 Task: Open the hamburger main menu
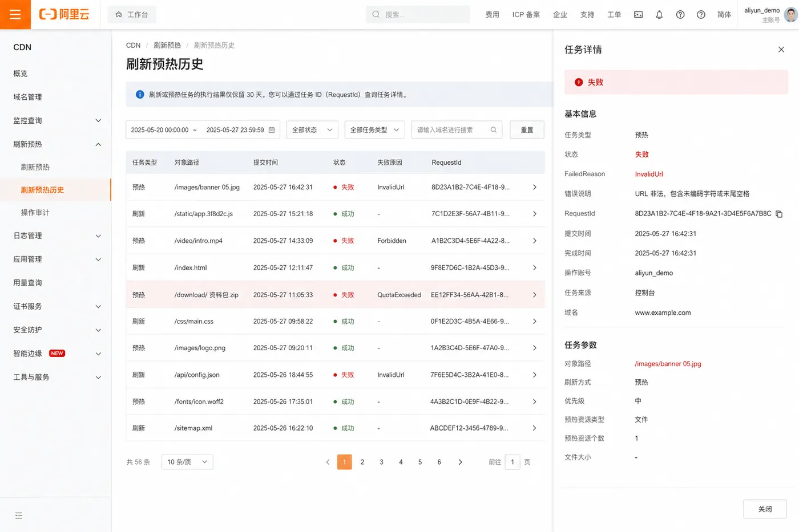tap(15, 14)
